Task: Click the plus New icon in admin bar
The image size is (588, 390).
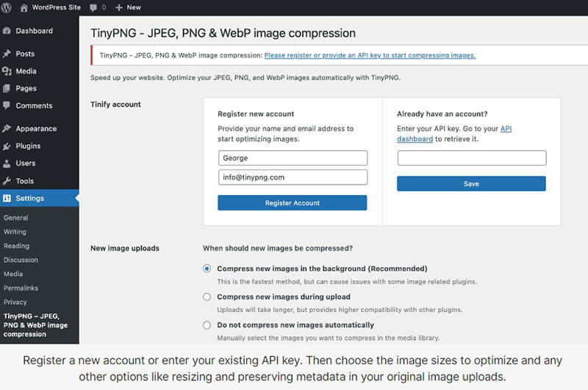Action: pos(119,7)
